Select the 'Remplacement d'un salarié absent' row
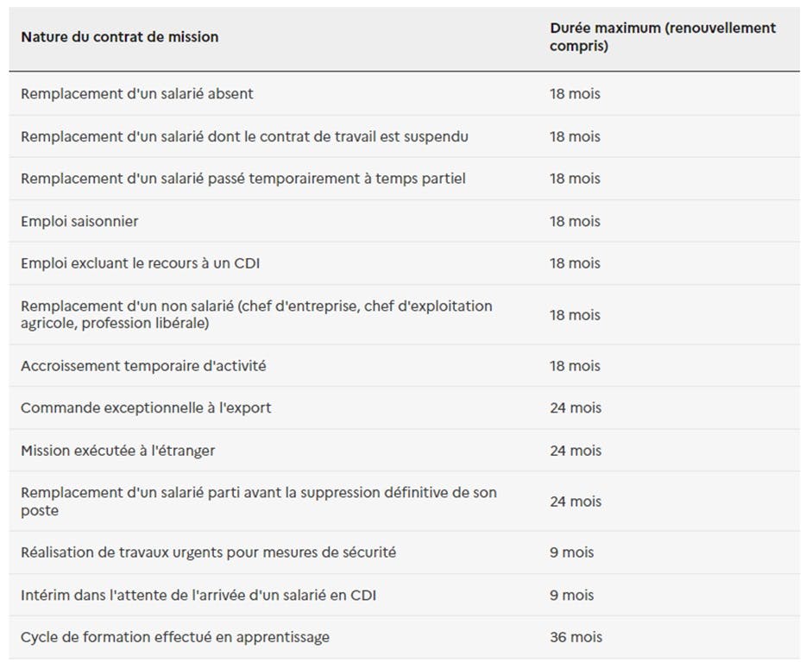Viewport: 812px width, 669px height. tap(405, 94)
